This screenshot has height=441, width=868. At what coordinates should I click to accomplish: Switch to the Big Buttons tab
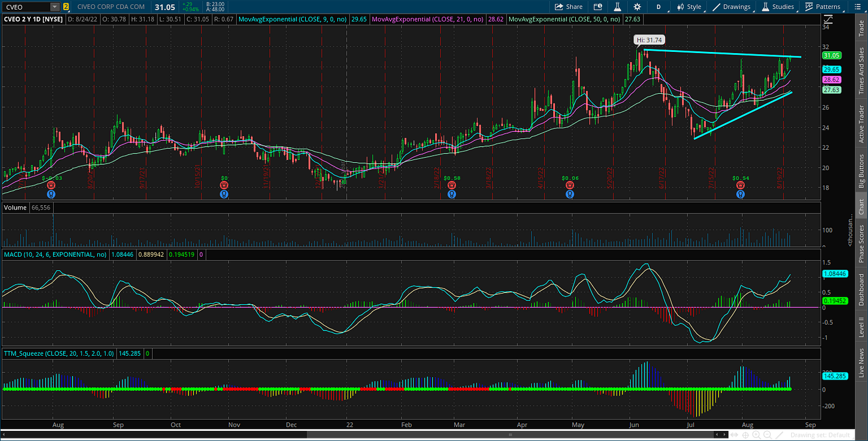click(861, 169)
